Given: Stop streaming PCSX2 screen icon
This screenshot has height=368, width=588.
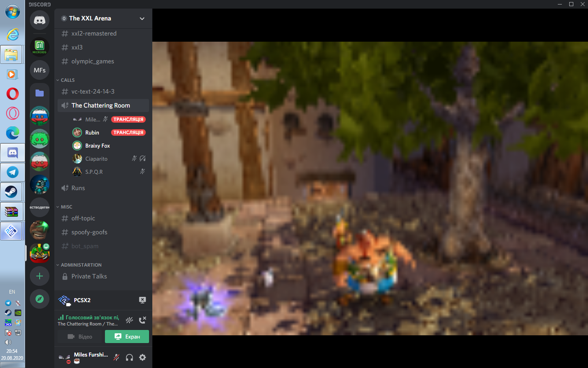Looking at the screenshot, I should 142,300.
